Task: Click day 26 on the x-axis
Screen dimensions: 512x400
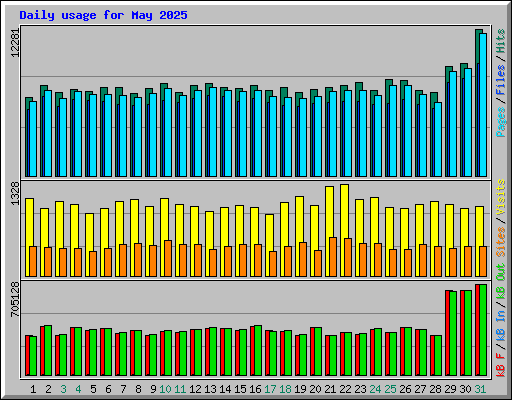Action: 405,389
